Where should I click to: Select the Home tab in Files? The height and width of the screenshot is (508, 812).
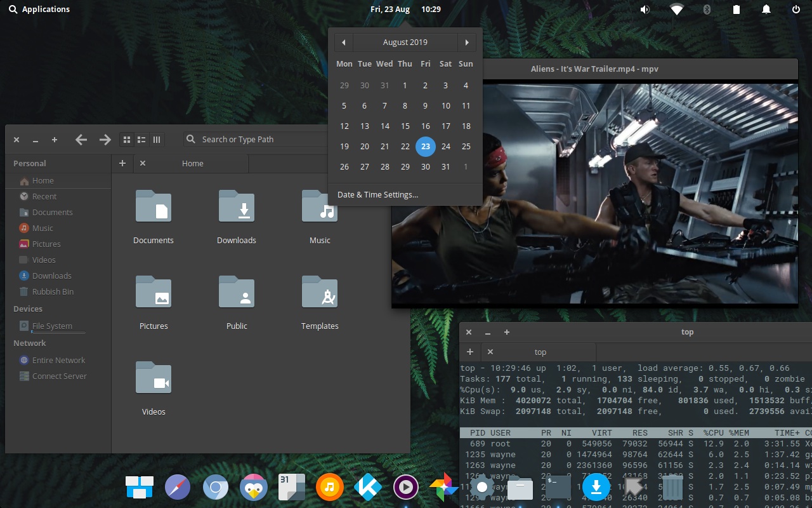coord(193,163)
